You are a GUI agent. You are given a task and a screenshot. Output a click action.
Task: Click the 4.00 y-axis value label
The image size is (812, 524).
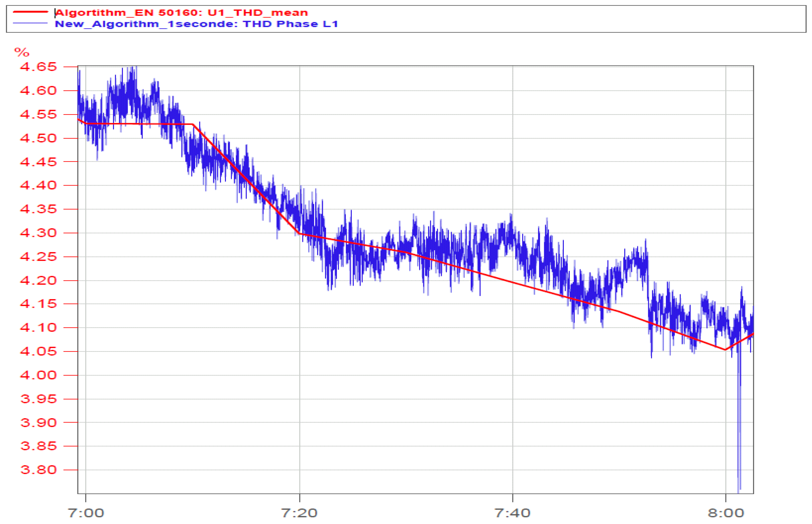coord(38,375)
